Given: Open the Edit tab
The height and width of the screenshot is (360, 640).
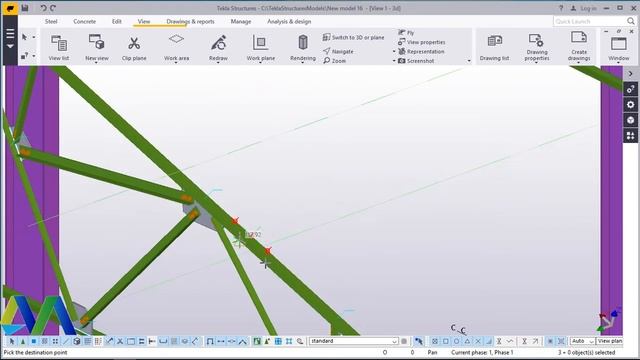Looking at the screenshot, I should tap(117, 21).
